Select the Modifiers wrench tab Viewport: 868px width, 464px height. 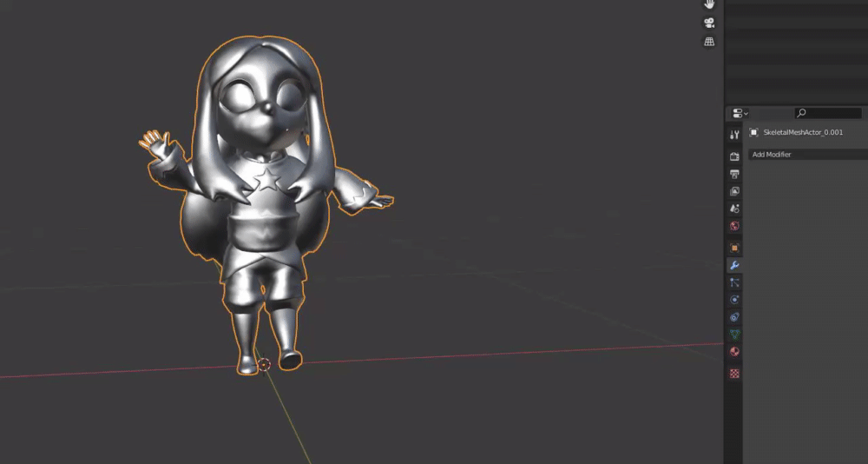[x=734, y=265]
